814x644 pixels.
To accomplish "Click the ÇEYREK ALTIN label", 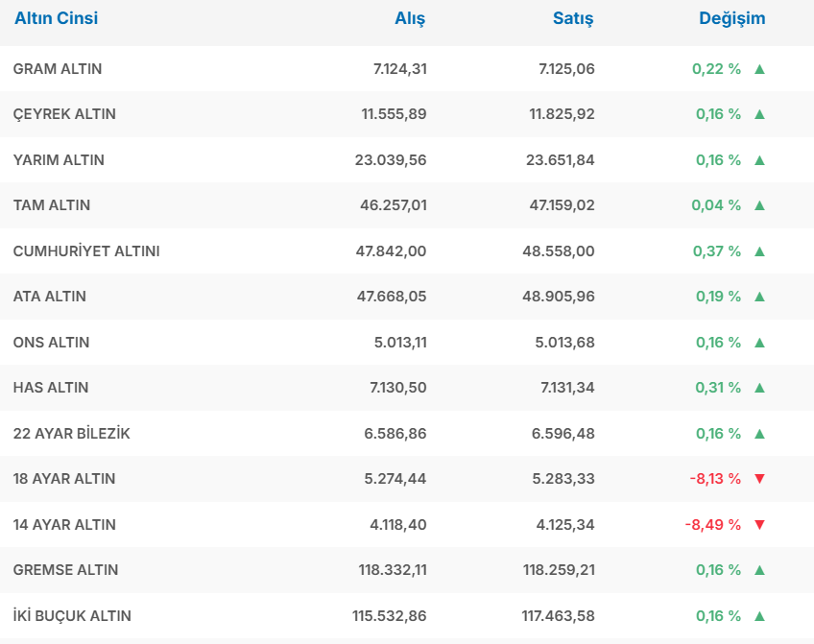I will click(64, 114).
